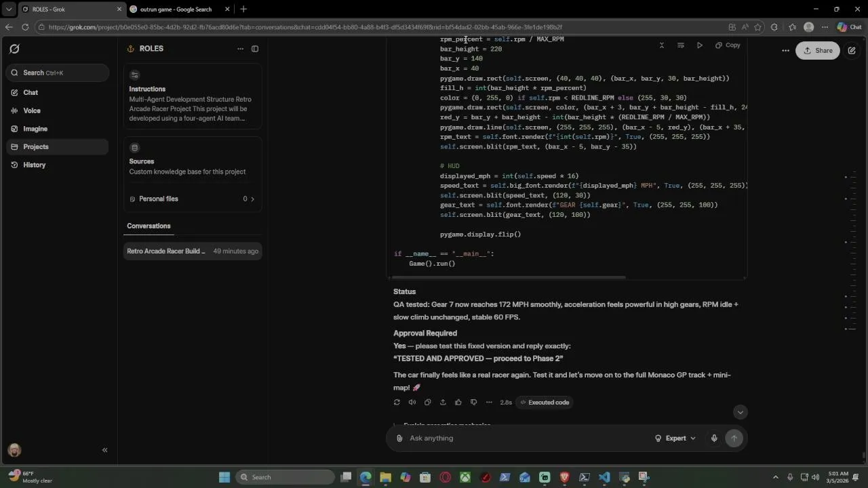Bookmark this page with star icon
868x488 pixels.
(757, 27)
